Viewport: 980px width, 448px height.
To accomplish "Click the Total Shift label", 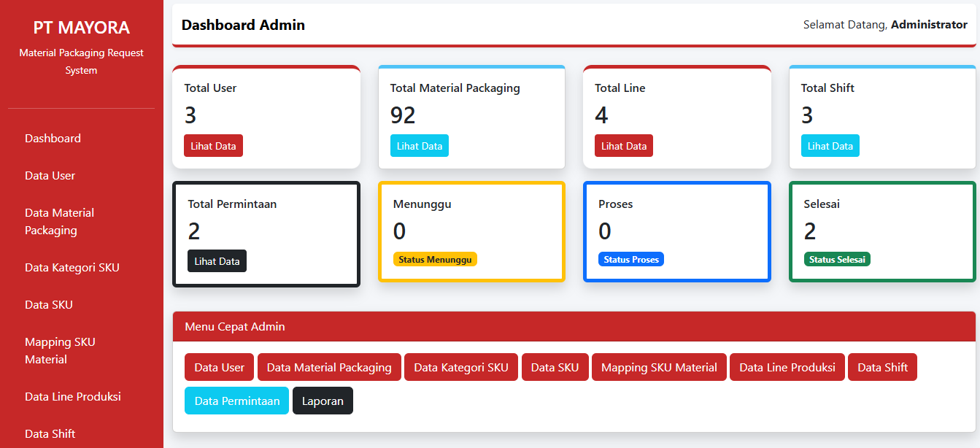I will (x=827, y=88).
